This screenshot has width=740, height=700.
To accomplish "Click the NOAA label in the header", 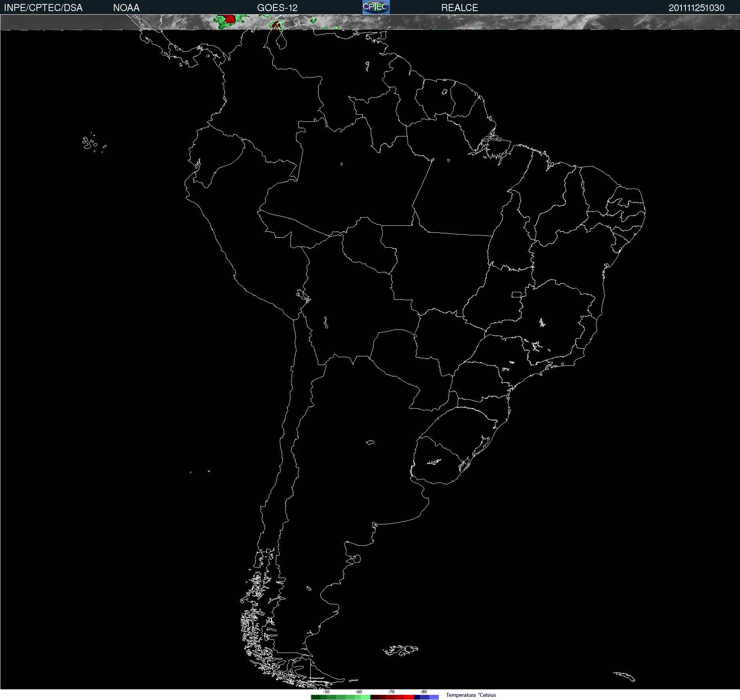I will [x=126, y=8].
